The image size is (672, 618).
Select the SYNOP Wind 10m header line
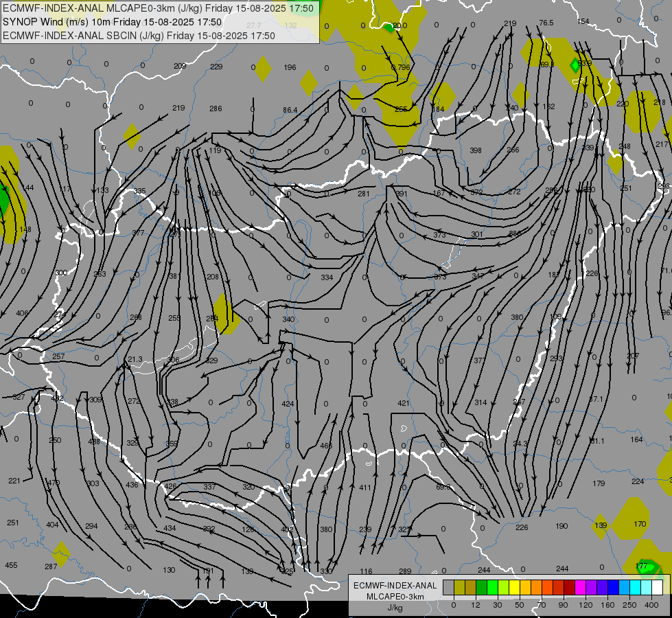point(113,22)
